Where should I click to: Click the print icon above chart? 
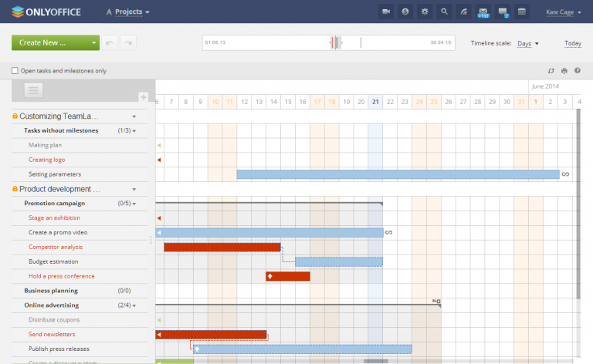(x=564, y=71)
